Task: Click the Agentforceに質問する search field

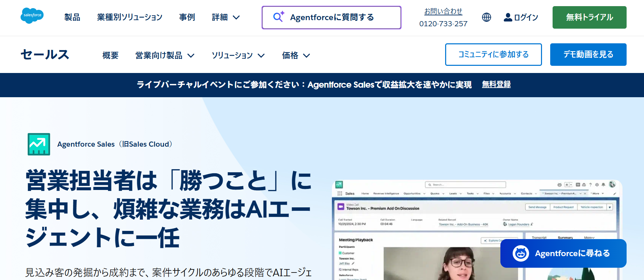Action: tap(332, 17)
